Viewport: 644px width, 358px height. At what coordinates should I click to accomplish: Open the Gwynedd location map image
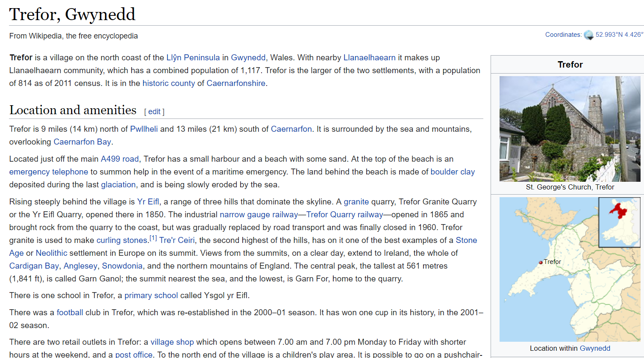point(570,269)
